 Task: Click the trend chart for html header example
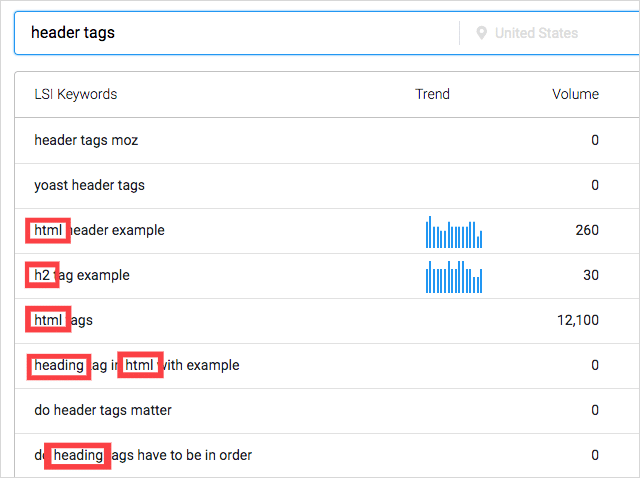(454, 231)
